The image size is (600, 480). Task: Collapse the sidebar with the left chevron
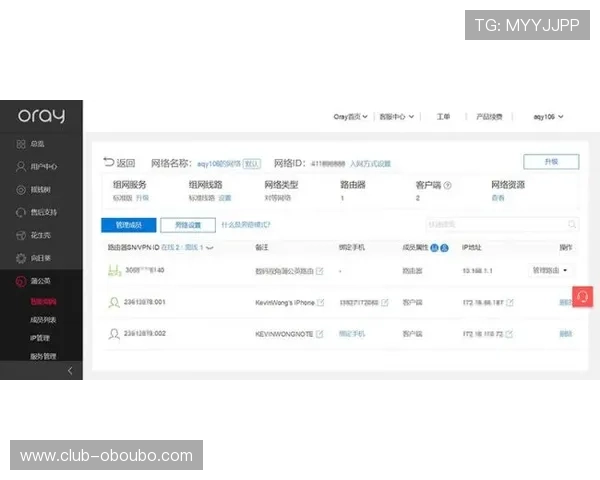click(x=70, y=371)
